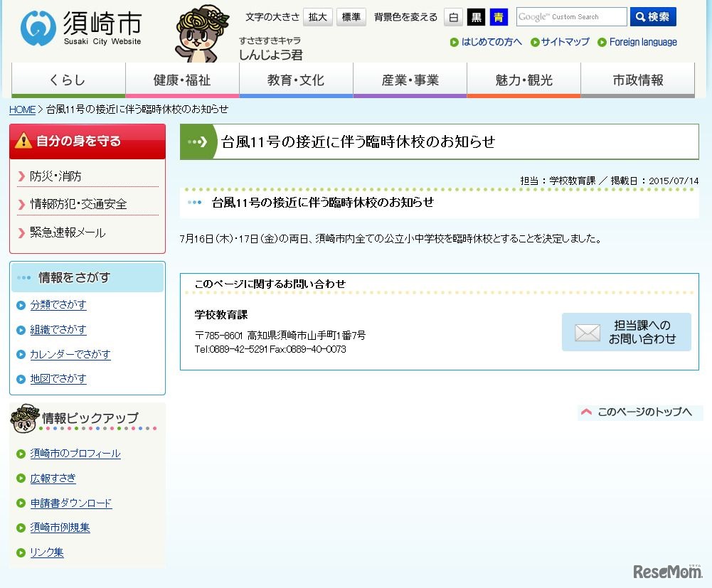Open 情報防犯・交通安全 menu item
The image size is (712, 588).
[x=78, y=204]
